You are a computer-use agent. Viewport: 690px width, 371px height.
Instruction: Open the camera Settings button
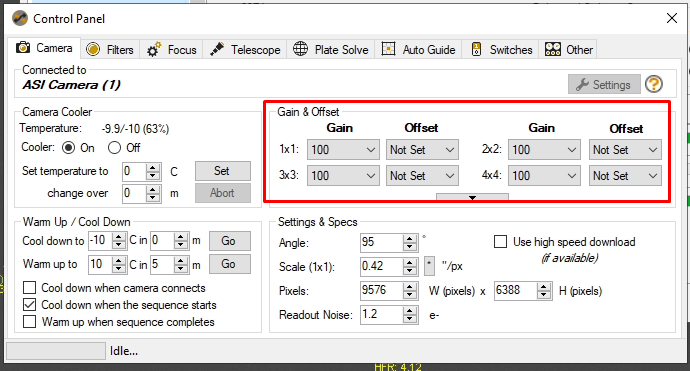[x=604, y=84]
